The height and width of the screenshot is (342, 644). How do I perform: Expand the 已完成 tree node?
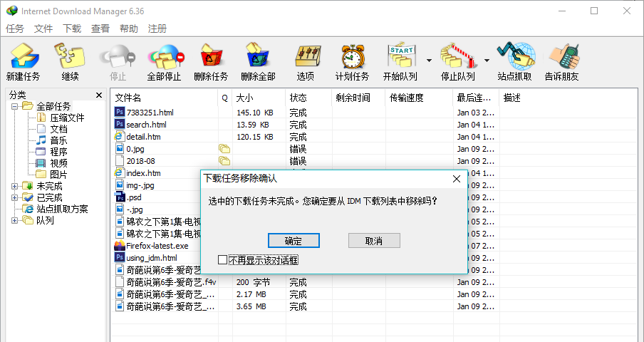(14, 197)
